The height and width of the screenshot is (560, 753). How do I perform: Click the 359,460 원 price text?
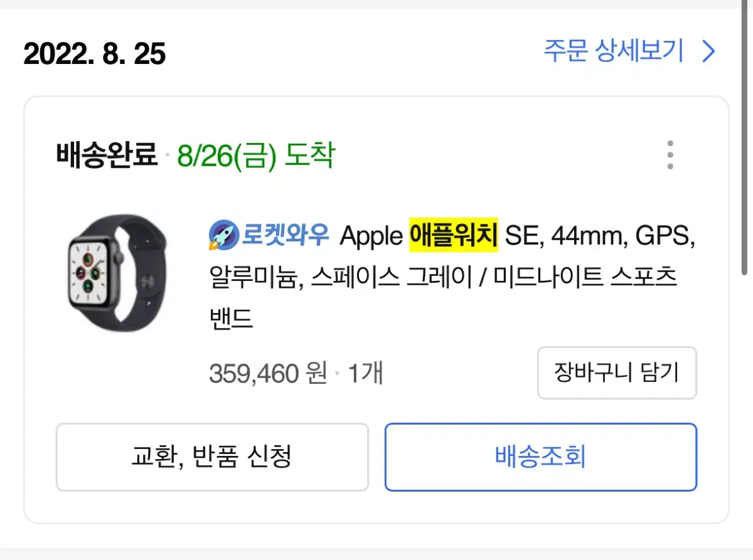point(268,374)
